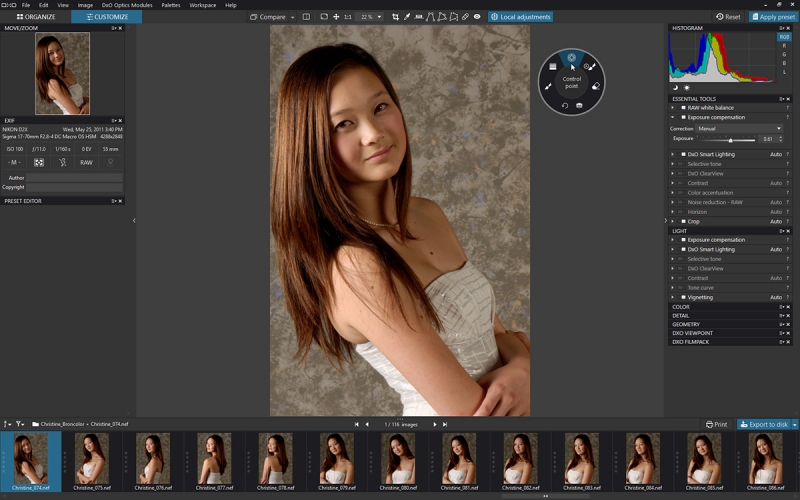
Task: Select the move/pan hand tool
Action: (x=336, y=17)
